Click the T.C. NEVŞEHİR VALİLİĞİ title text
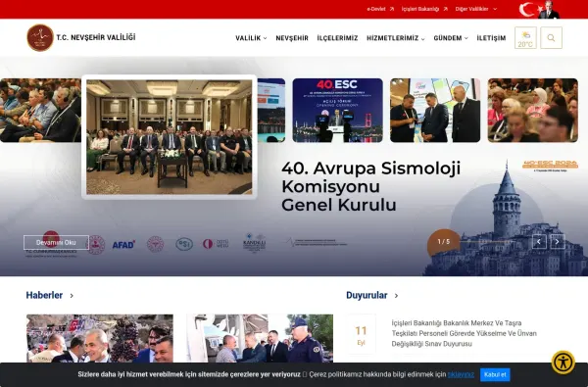 96,37
